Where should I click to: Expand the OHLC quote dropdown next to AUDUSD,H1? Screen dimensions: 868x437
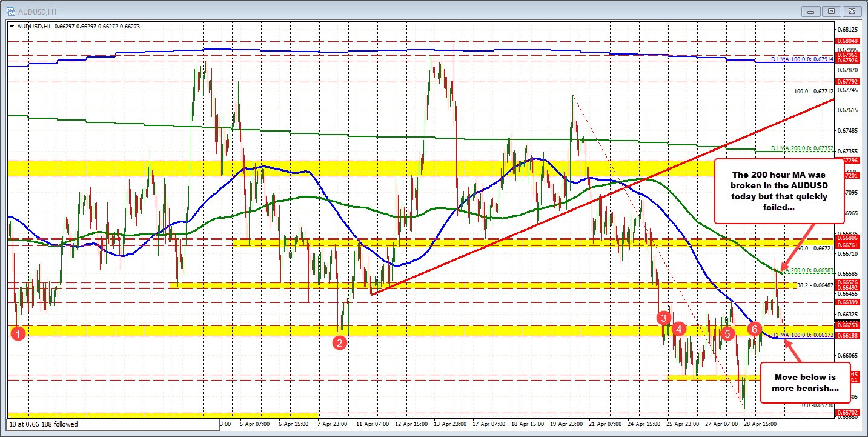pos(12,27)
